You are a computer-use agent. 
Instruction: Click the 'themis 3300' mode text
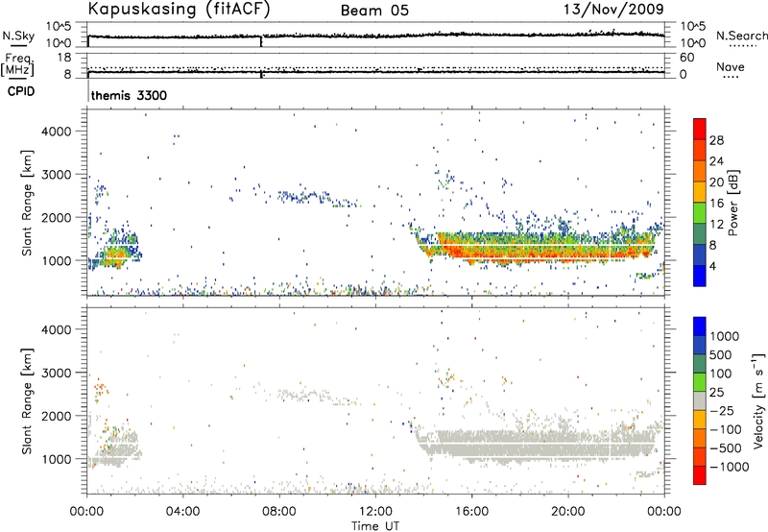tap(129, 95)
